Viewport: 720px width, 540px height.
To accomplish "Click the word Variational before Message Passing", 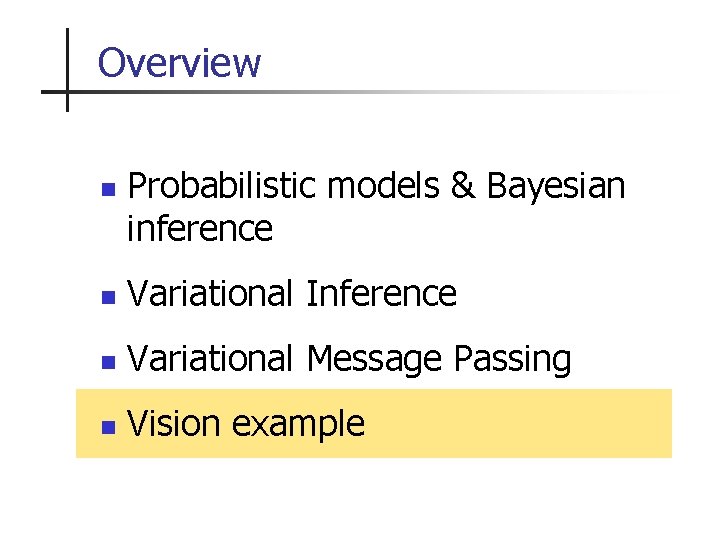I will [210, 359].
